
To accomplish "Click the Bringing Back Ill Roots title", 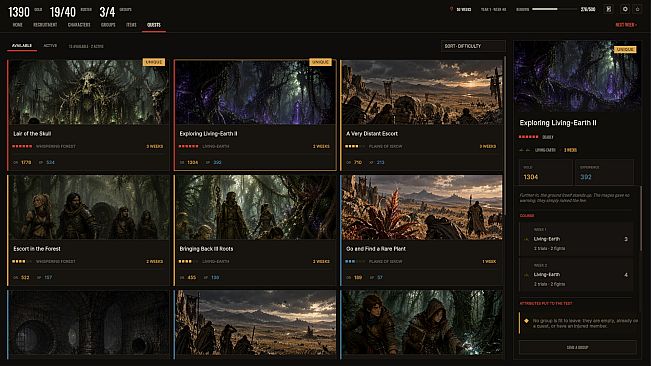I will tap(206, 249).
